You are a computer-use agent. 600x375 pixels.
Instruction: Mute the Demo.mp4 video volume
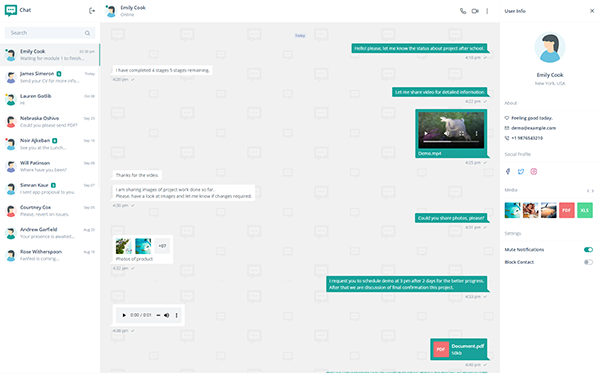(x=447, y=134)
